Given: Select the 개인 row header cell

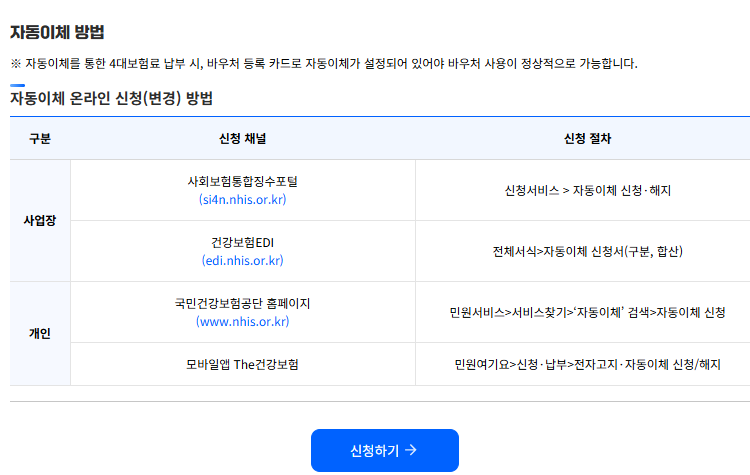Looking at the screenshot, I should pos(40,333).
